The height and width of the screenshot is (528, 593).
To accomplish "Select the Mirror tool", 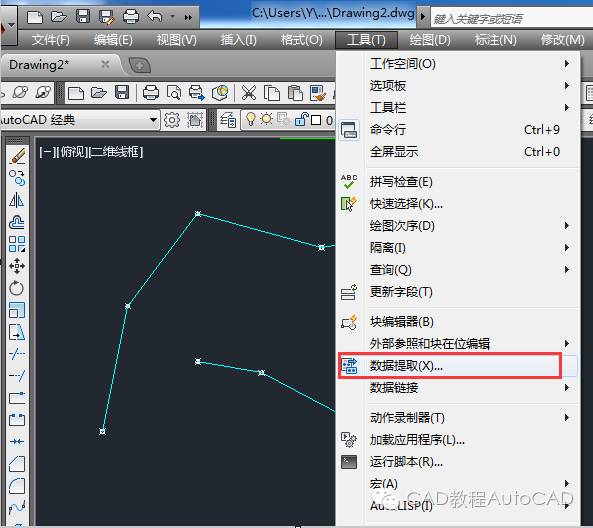I will (x=17, y=200).
